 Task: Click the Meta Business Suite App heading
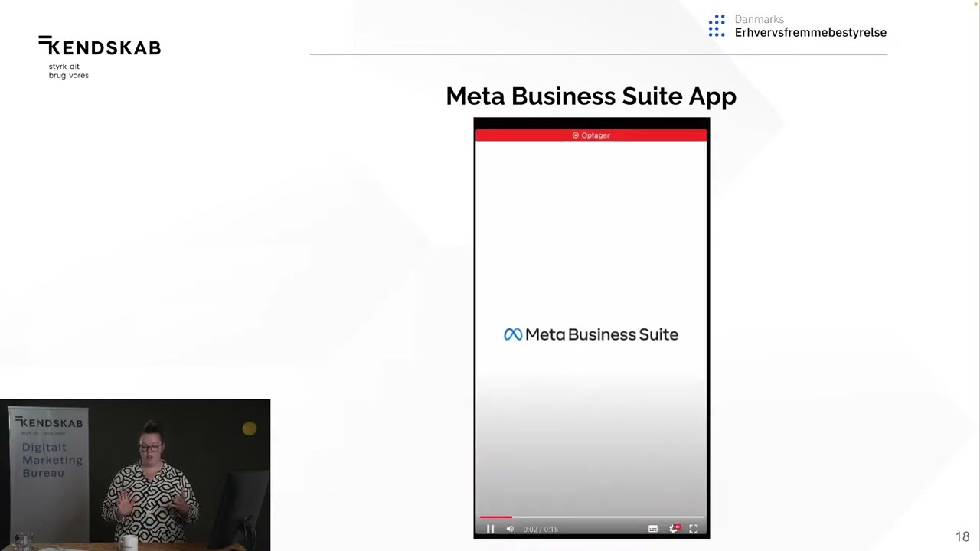point(591,96)
